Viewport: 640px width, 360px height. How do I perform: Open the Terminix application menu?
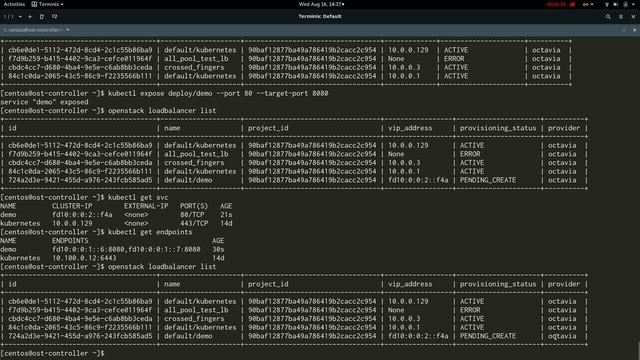(47, 4)
